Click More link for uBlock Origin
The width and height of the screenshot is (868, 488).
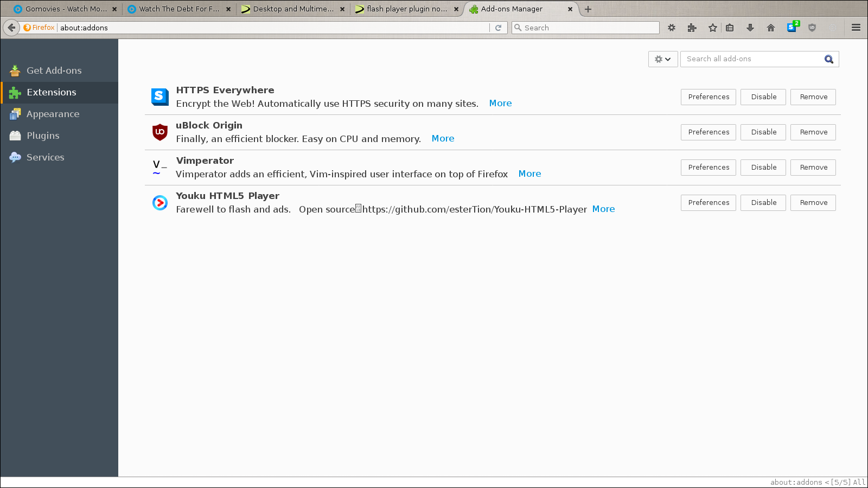(443, 138)
